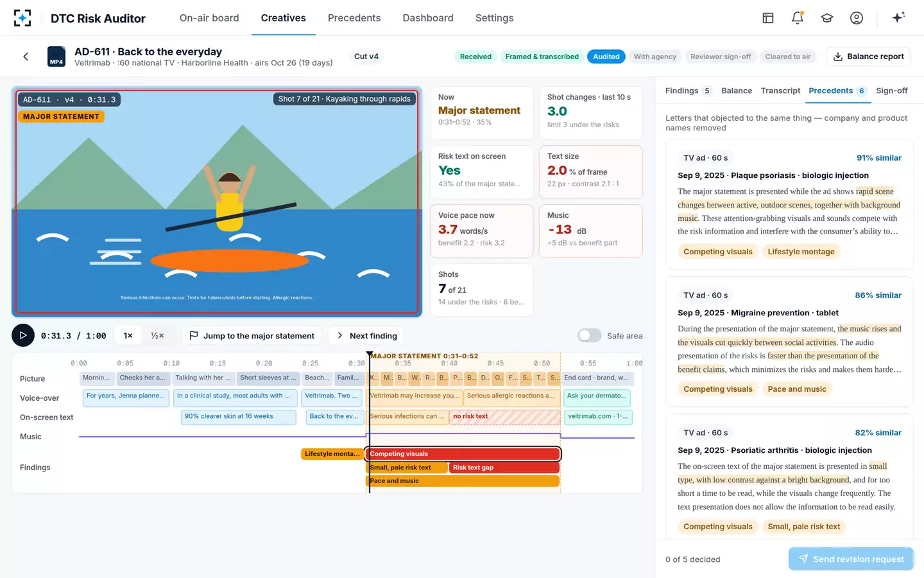This screenshot has height=578, width=924.
Task: Play the video preview
Action: pos(23,335)
